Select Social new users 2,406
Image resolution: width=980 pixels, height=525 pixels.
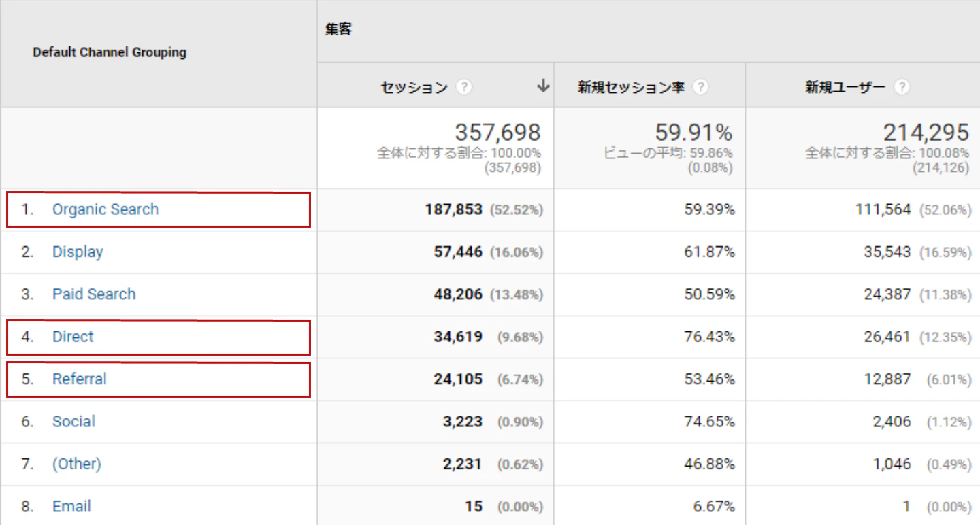coord(892,422)
